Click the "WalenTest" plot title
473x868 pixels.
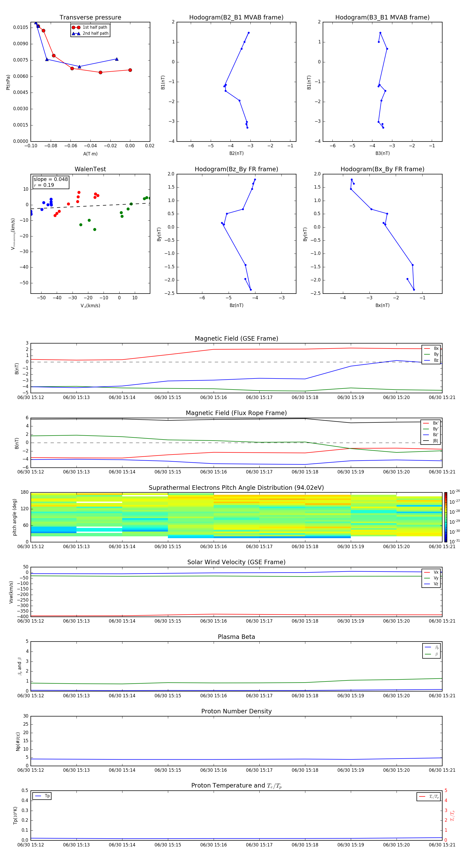point(90,169)
